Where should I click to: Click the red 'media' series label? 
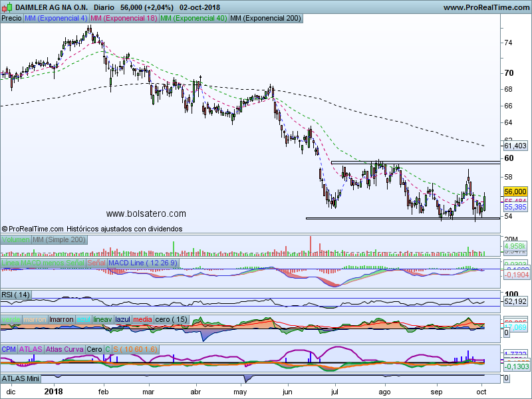click(142, 320)
